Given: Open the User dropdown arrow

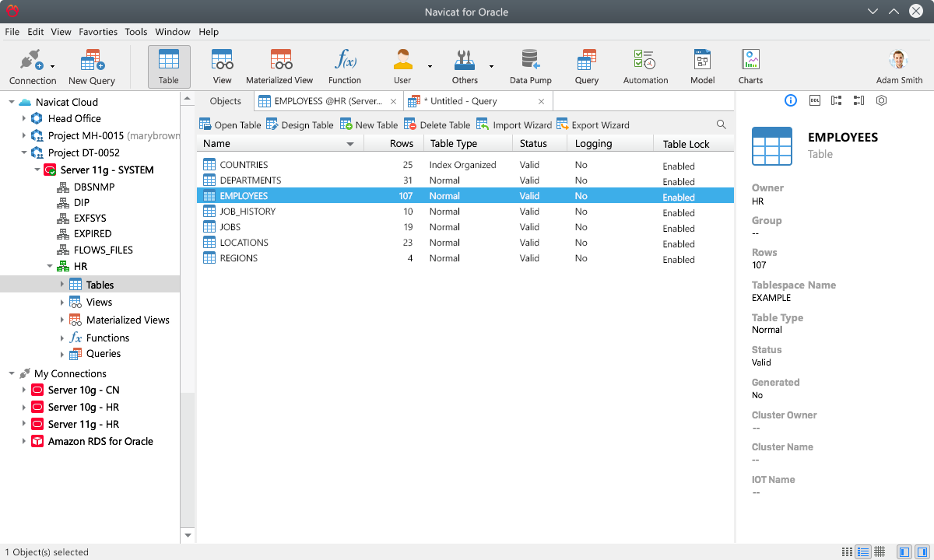Looking at the screenshot, I should (x=430, y=66).
